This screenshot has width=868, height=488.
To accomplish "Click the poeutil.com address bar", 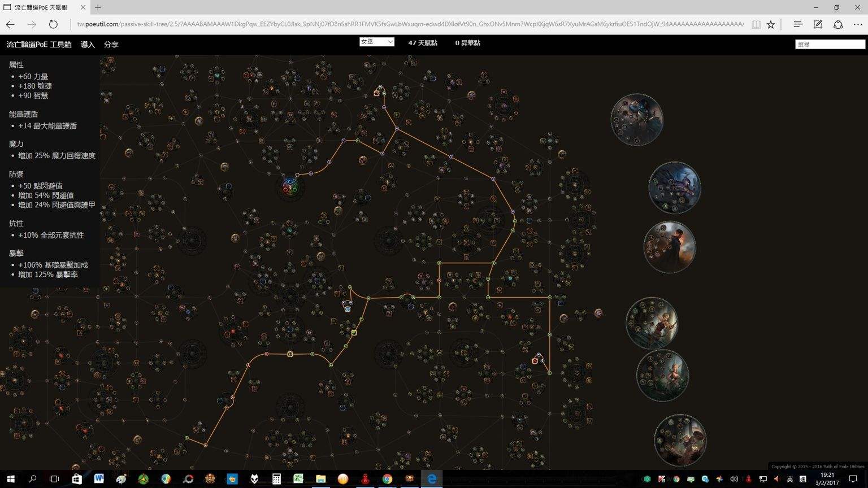I will point(410,24).
